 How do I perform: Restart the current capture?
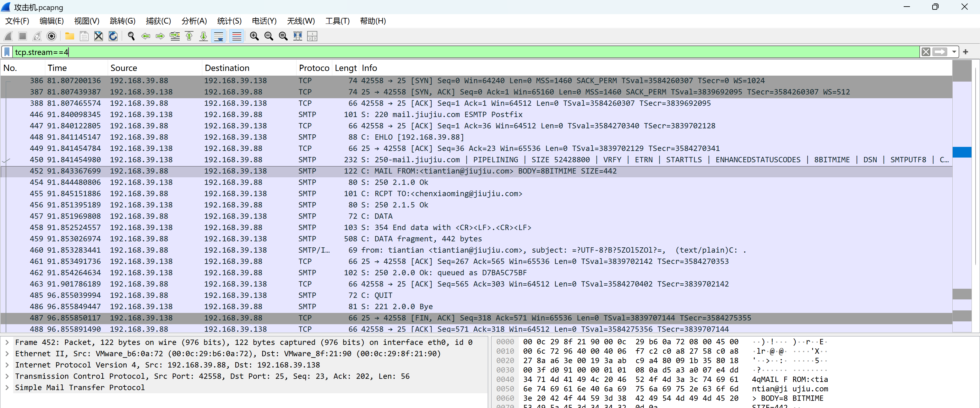click(37, 36)
